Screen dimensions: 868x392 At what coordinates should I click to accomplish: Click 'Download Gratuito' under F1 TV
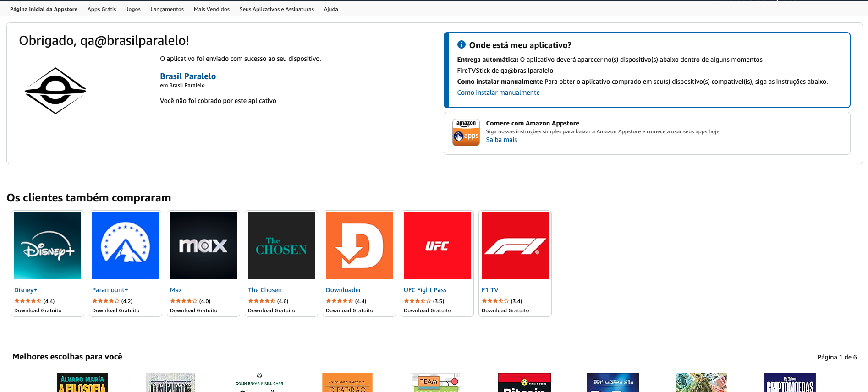coord(505,310)
